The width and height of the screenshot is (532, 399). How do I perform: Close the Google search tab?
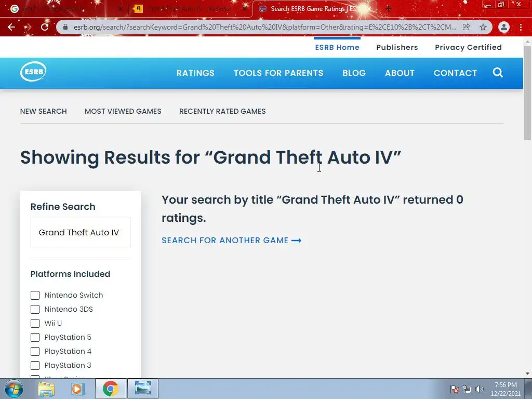coord(120,9)
